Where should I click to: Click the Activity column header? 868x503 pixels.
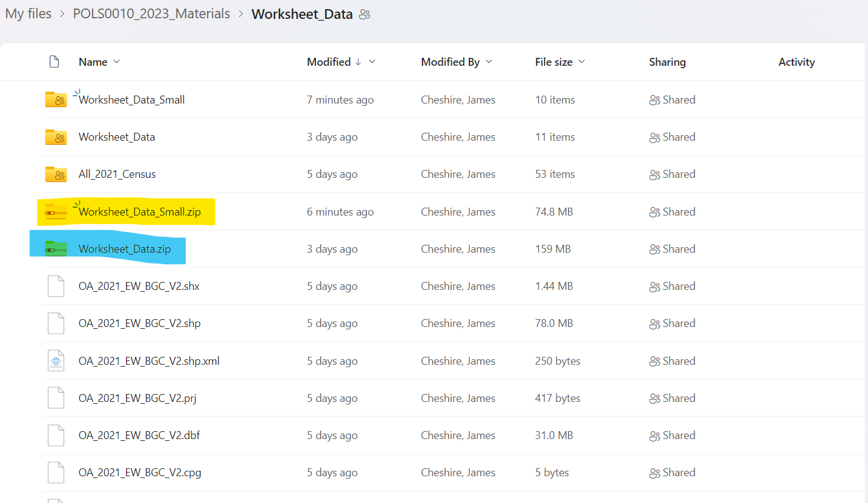[796, 62]
